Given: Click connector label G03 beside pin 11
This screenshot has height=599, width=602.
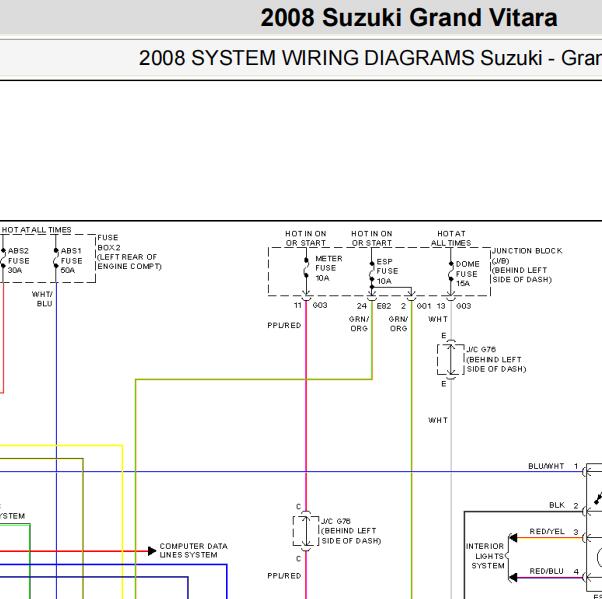Looking at the screenshot, I should [x=320, y=305].
